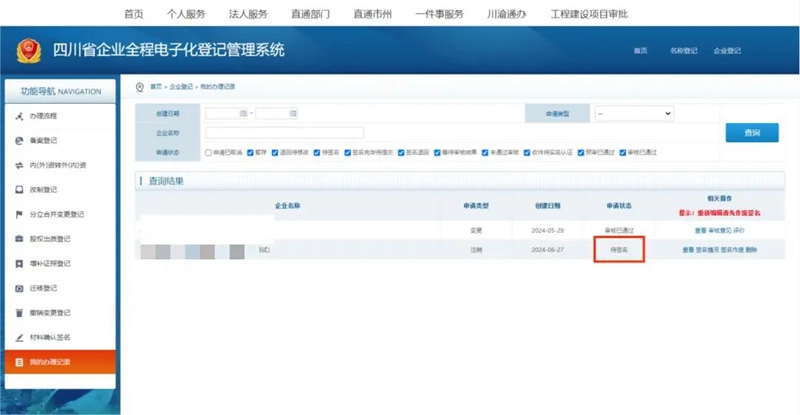
Task: Click the flag icon for 分立合并变更登记
Action: click(19, 214)
